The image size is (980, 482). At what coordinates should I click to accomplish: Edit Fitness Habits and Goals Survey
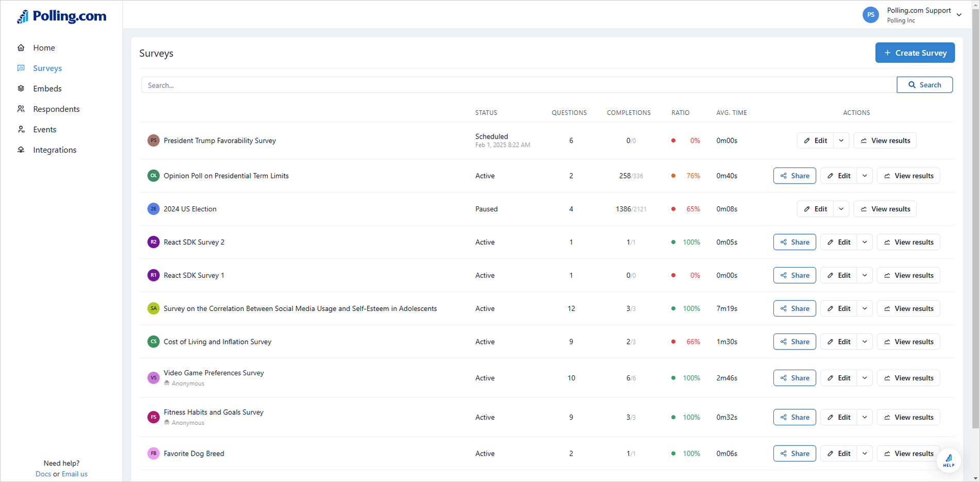[x=838, y=417]
